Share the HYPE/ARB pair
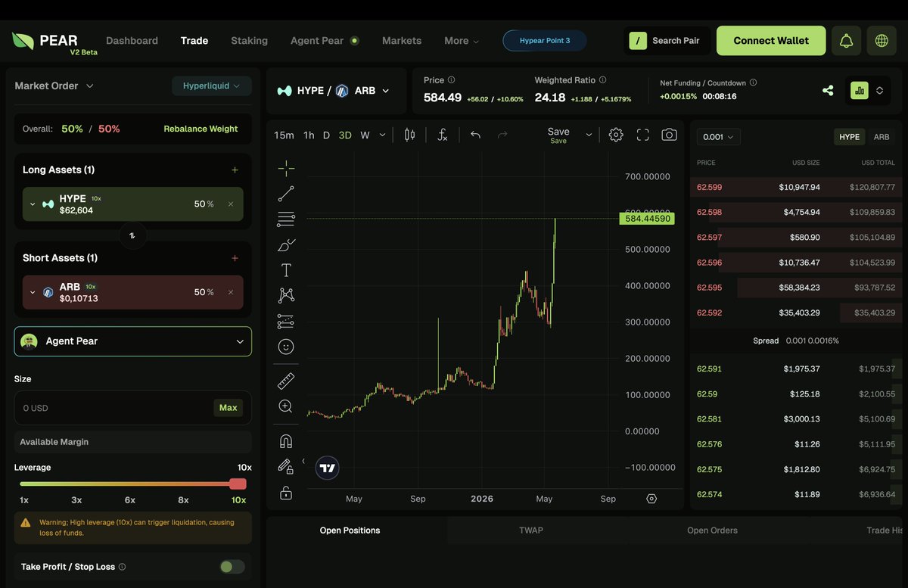This screenshot has height=588, width=908. click(828, 90)
